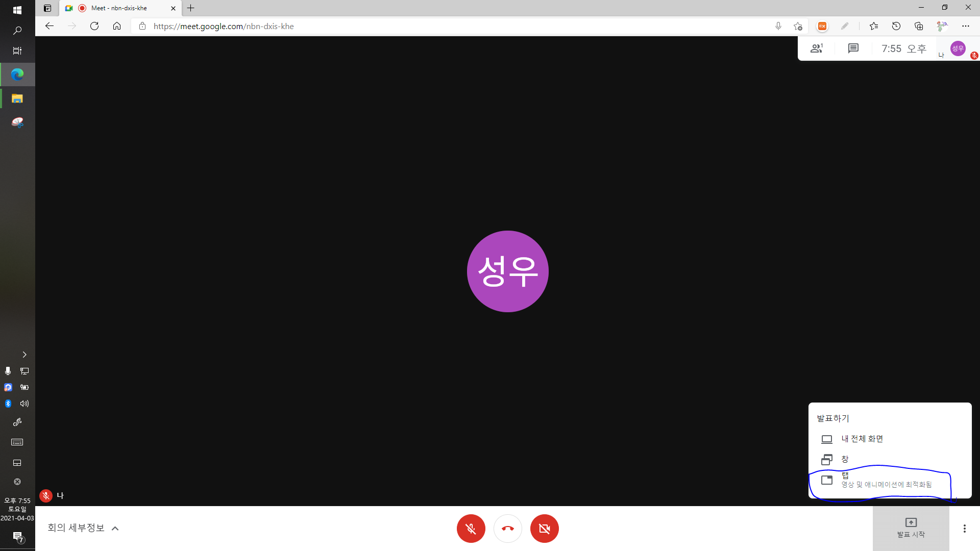The image size is (980, 551).
Task: Open Edge settings ellipsis menu
Action: click(x=965, y=26)
